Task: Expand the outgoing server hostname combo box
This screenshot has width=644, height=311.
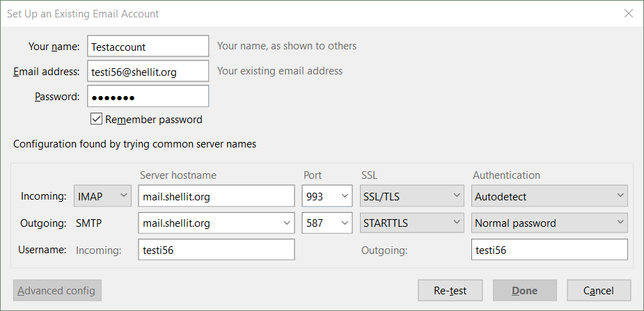Action: coord(286,223)
